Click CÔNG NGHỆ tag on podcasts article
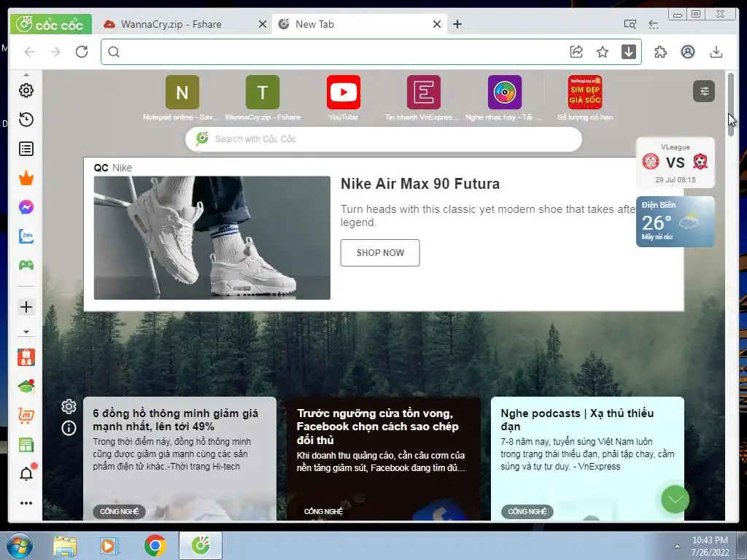 pos(527,511)
